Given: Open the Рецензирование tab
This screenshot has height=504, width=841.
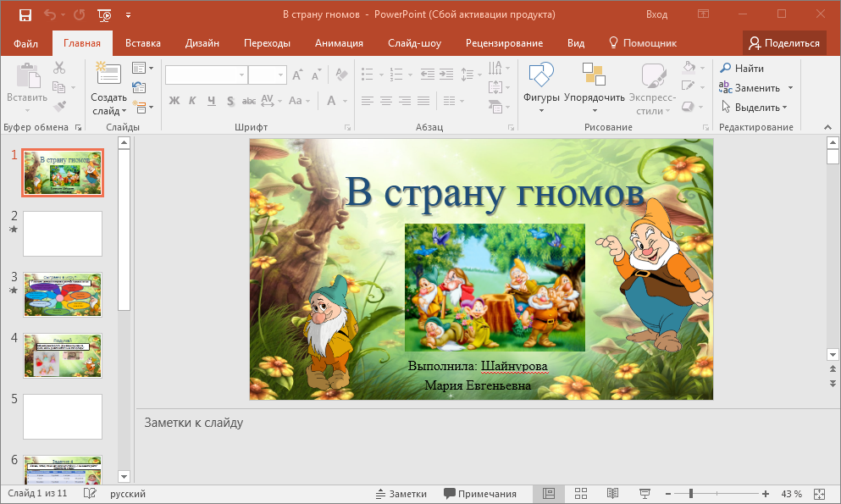Looking at the screenshot, I should (x=504, y=43).
